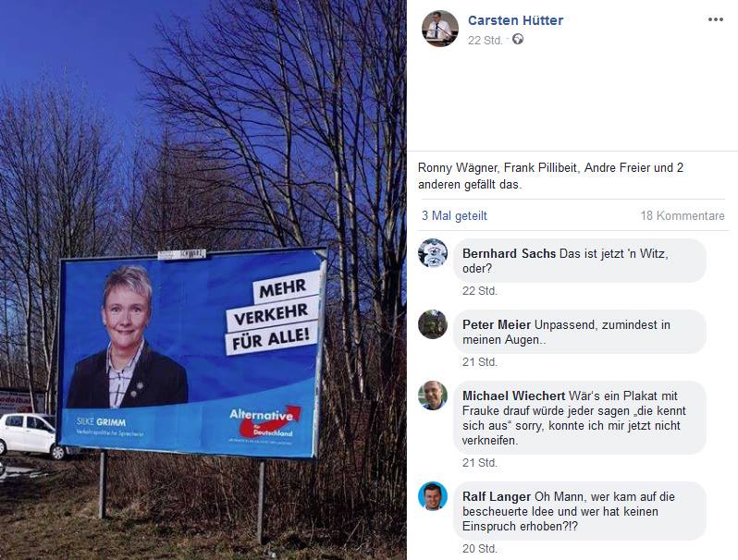Expand the 18 Kommentare list
The height and width of the screenshot is (560, 738).
click(682, 216)
